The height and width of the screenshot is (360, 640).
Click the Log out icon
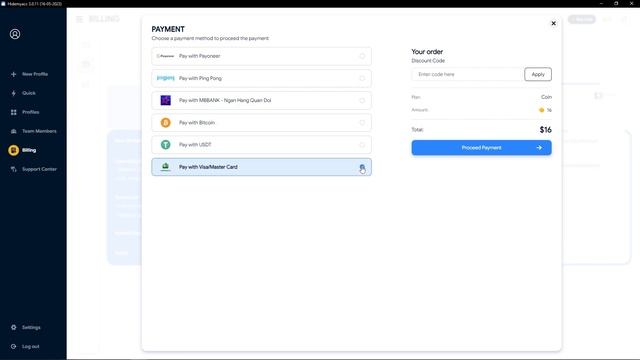point(13,347)
